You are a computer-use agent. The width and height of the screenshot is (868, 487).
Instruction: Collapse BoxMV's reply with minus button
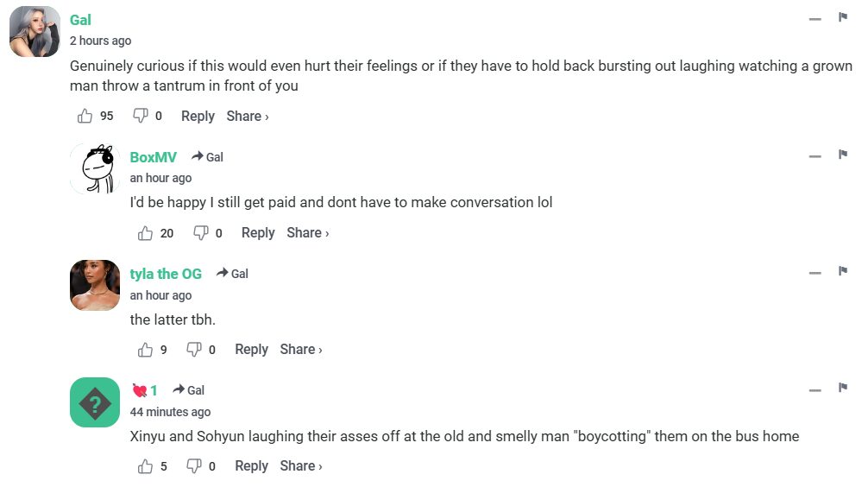click(815, 156)
